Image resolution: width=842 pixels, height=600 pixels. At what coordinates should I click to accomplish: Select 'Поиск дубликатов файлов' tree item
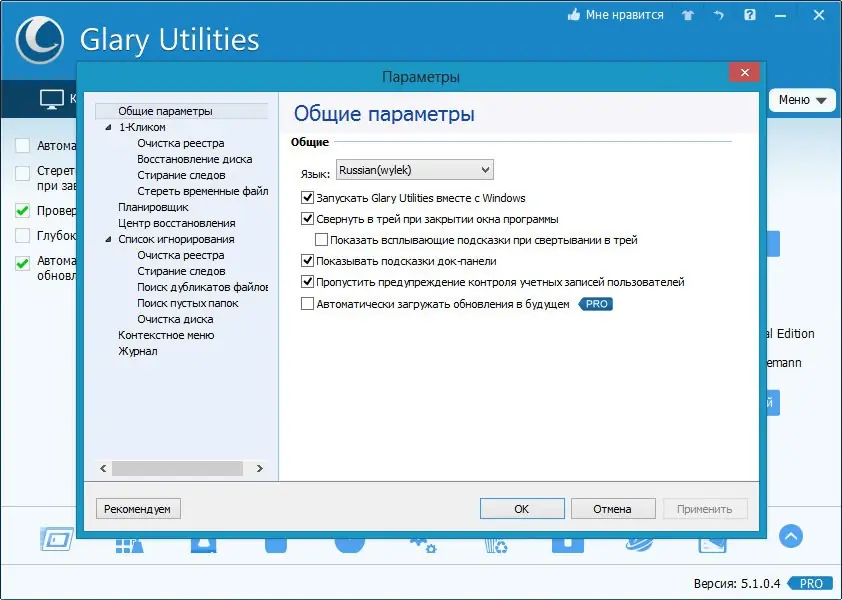(x=202, y=287)
